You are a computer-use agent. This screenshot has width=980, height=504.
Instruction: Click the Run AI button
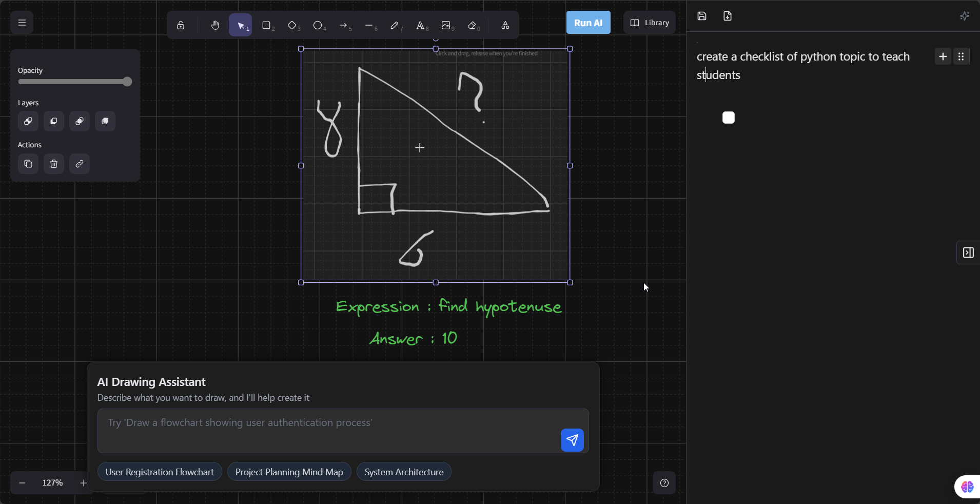tap(588, 23)
